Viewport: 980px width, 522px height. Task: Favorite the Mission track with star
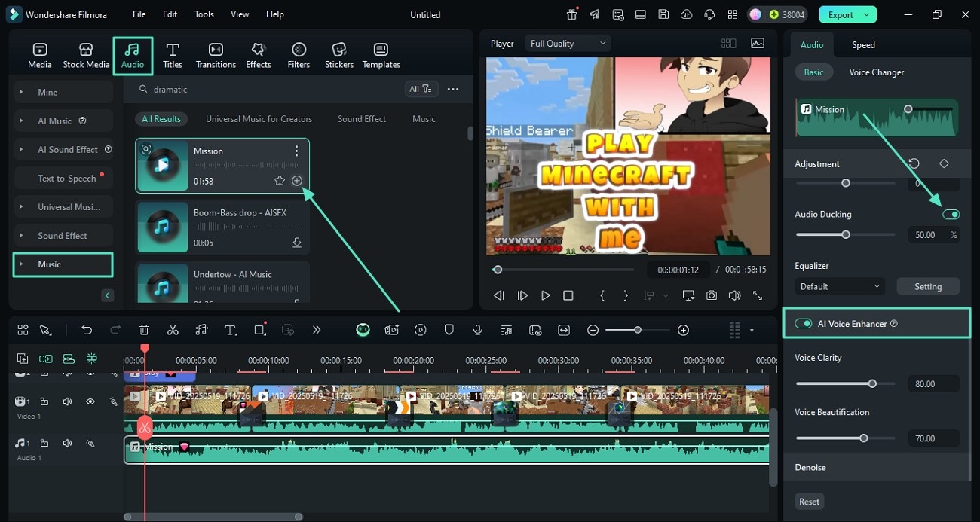pyautogui.click(x=280, y=181)
